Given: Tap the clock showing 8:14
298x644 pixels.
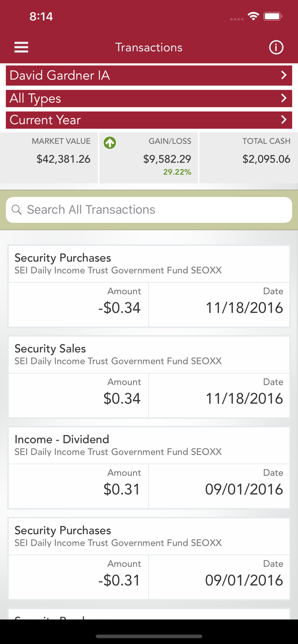Looking at the screenshot, I should (x=41, y=16).
